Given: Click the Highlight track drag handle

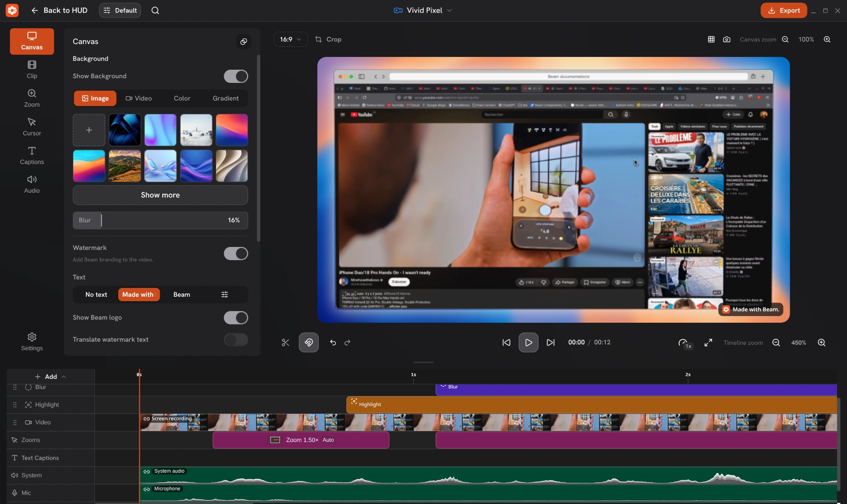Looking at the screenshot, I should coord(15,405).
